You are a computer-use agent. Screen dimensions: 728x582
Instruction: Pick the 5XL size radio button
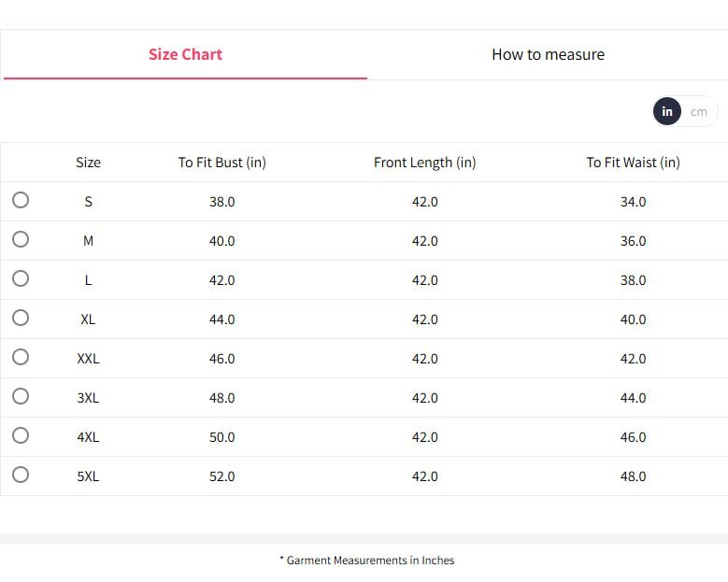coord(21,475)
